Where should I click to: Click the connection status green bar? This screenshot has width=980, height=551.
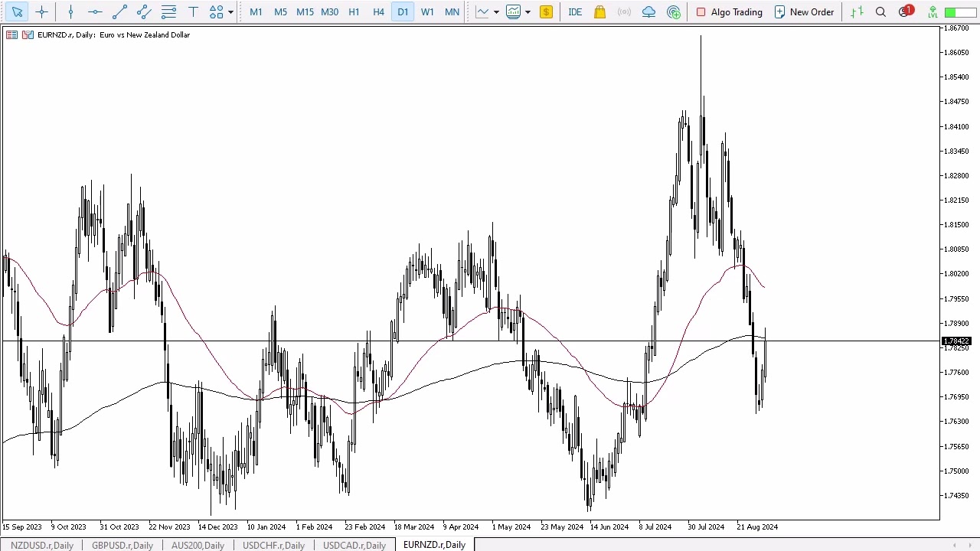click(959, 12)
